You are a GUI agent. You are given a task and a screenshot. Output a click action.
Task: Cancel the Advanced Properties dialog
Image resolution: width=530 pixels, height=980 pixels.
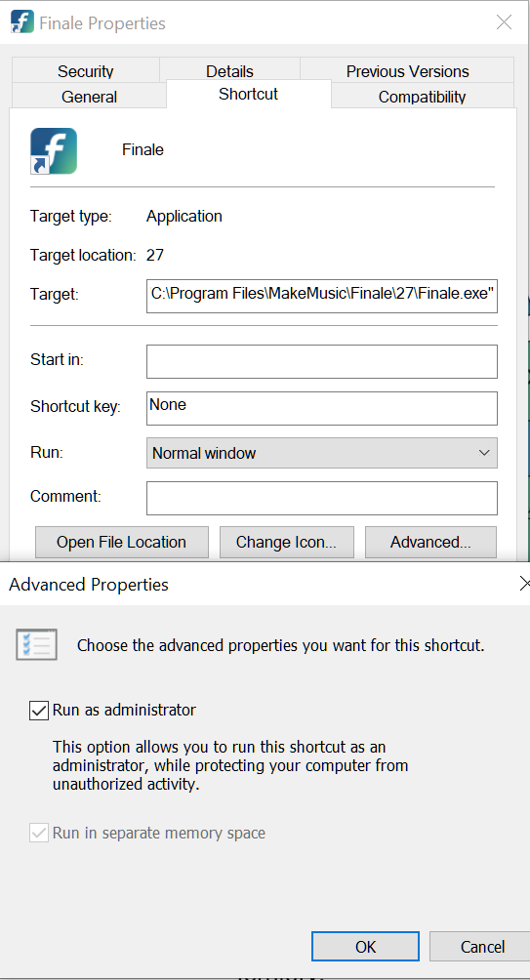(482, 946)
